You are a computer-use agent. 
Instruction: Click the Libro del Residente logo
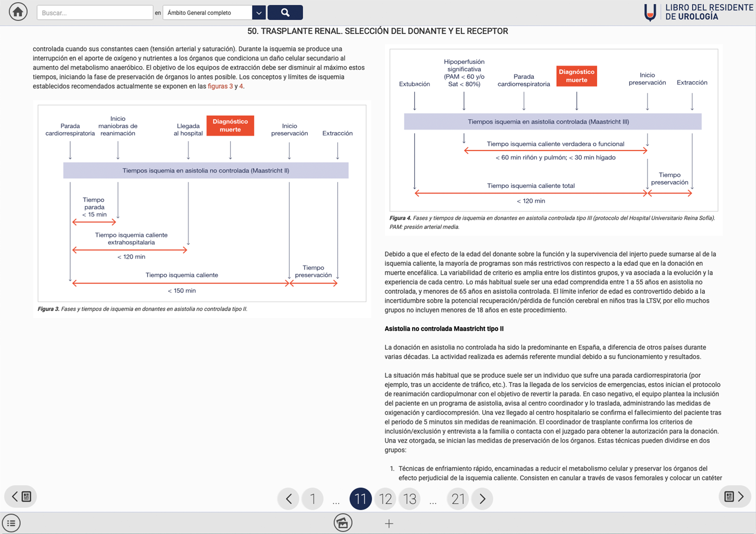(x=697, y=12)
